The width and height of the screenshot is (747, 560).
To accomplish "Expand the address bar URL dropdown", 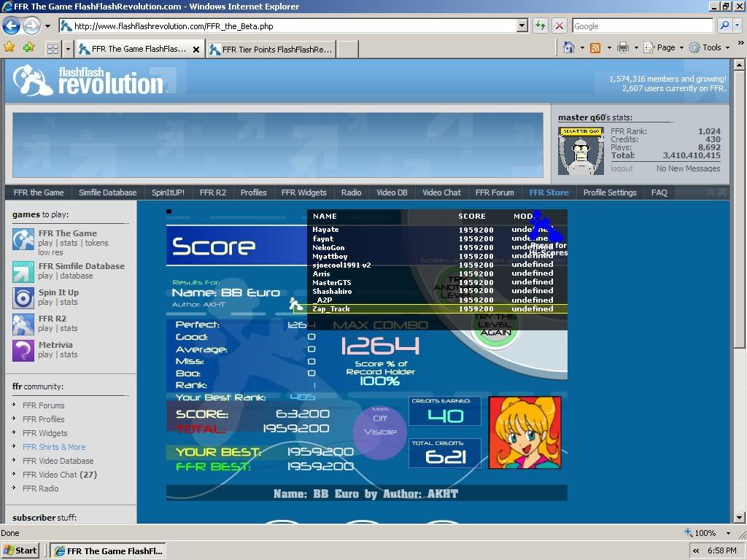I will [x=522, y=26].
